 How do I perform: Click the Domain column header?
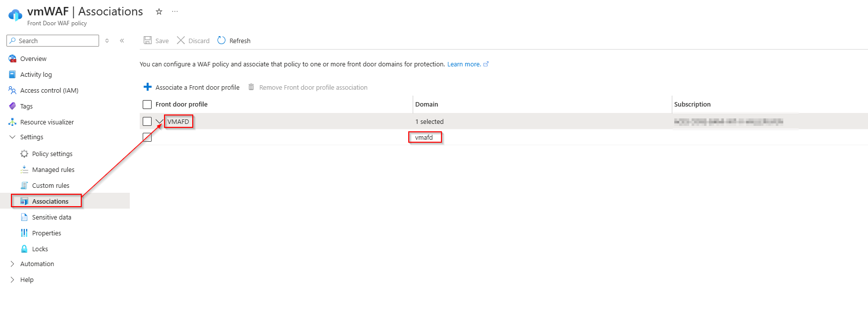[x=427, y=104]
